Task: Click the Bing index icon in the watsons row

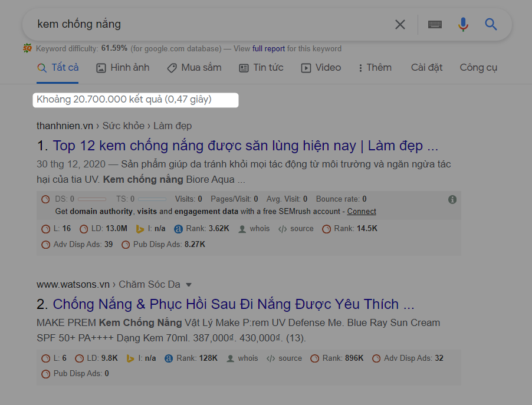Action: 130,358
